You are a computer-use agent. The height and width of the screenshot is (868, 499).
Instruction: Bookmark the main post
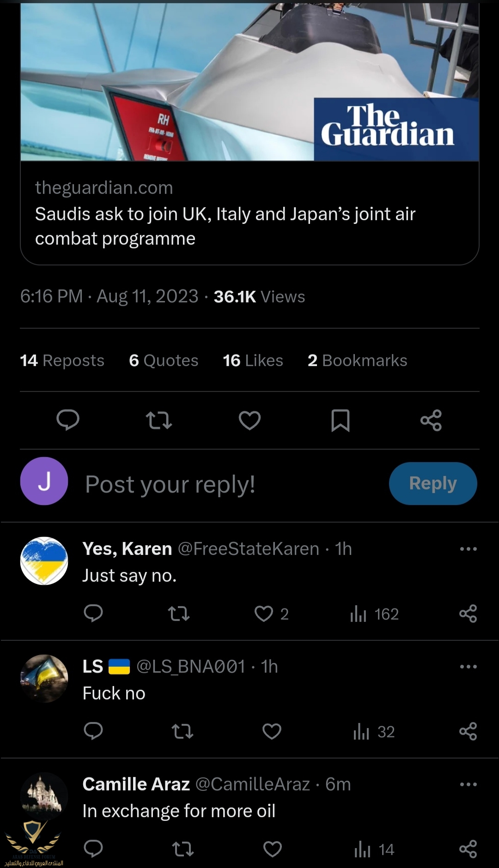coord(341,421)
